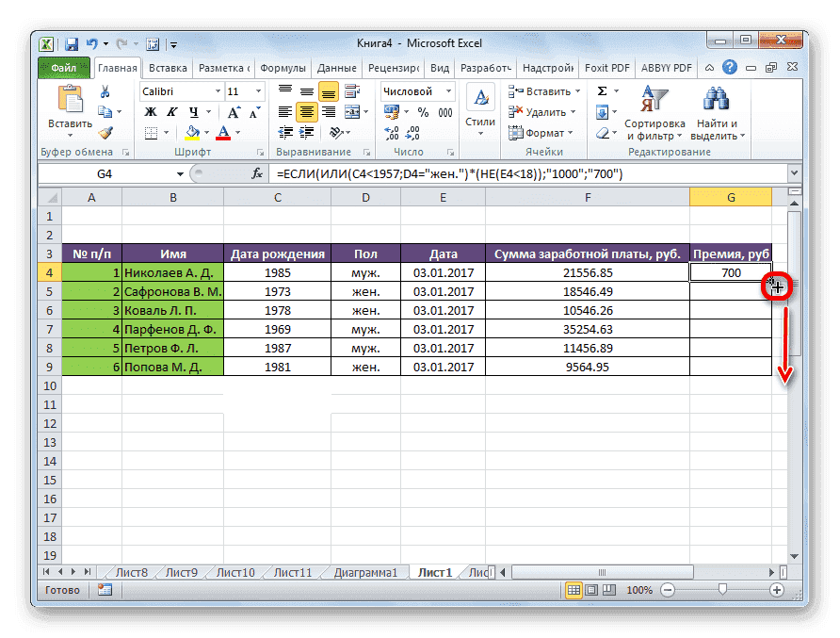Select the Find and Select binoculars icon
The width and height of the screenshot is (840, 638).
[x=715, y=99]
